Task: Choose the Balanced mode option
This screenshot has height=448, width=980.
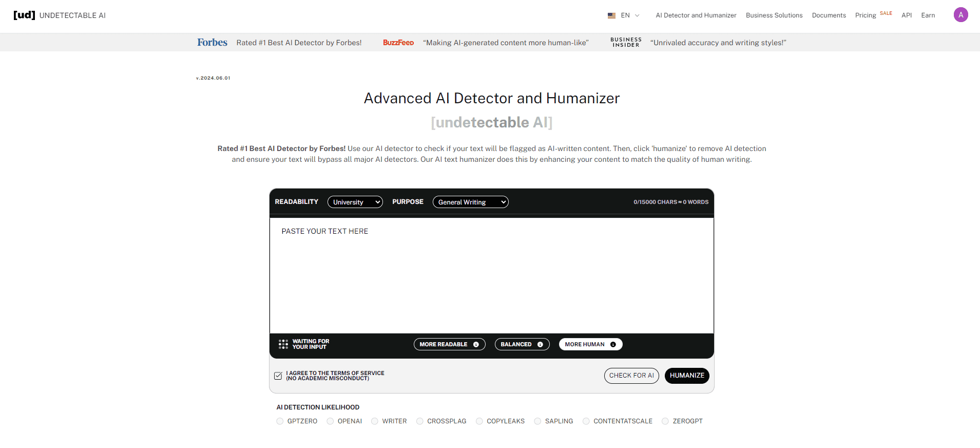Action: 516,344
